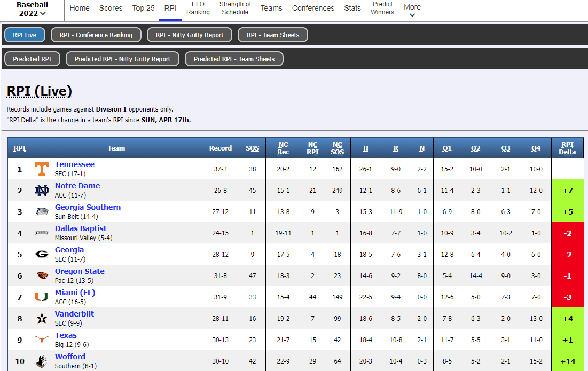Select the RPI Live button
588x371 pixels.
pyautogui.click(x=25, y=35)
